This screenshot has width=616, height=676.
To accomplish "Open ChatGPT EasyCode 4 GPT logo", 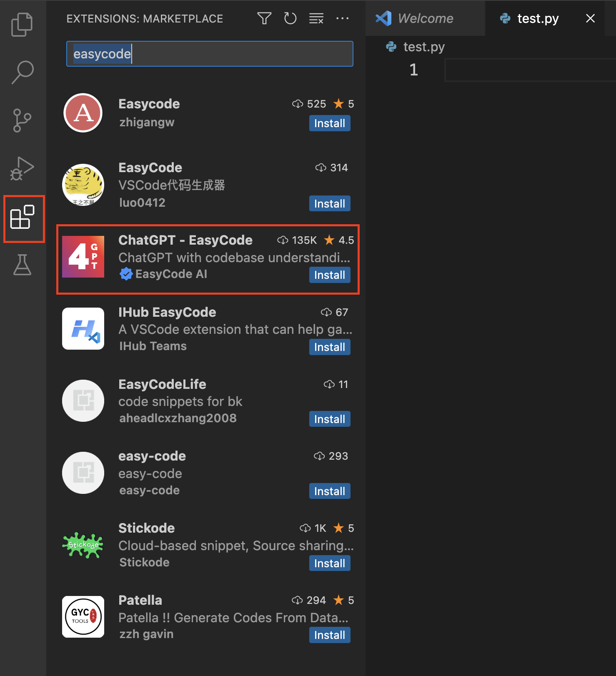I will pos(83,257).
